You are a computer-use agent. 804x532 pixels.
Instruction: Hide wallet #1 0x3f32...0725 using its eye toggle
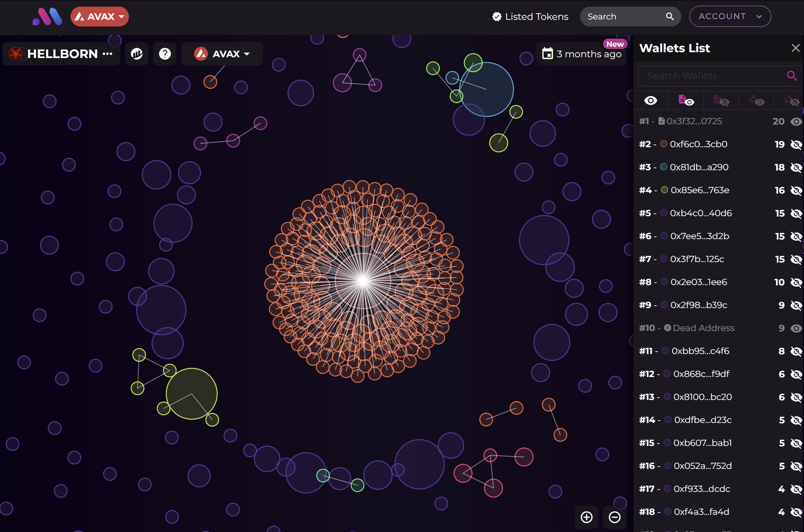point(796,121)
